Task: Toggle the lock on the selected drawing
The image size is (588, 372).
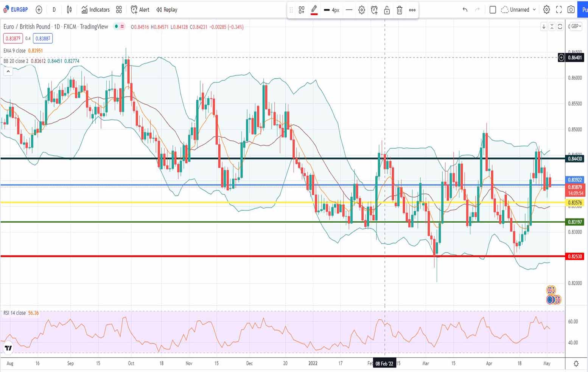Action: point(387,10)
